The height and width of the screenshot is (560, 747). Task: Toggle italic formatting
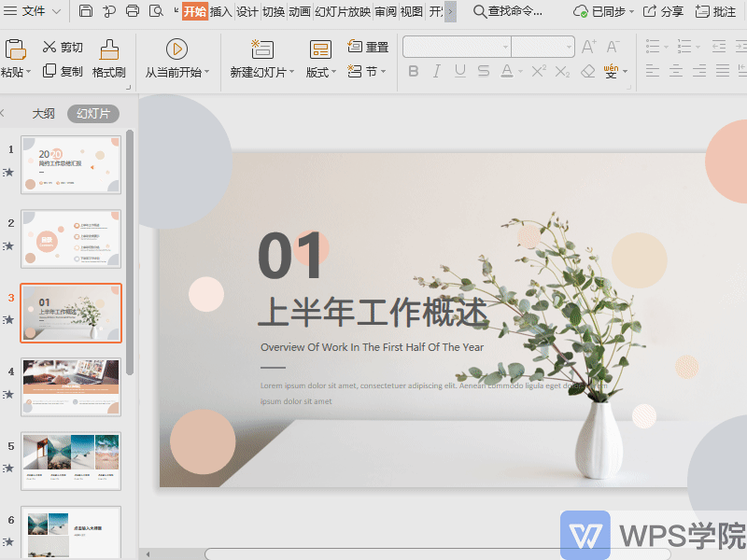(437, 72)
